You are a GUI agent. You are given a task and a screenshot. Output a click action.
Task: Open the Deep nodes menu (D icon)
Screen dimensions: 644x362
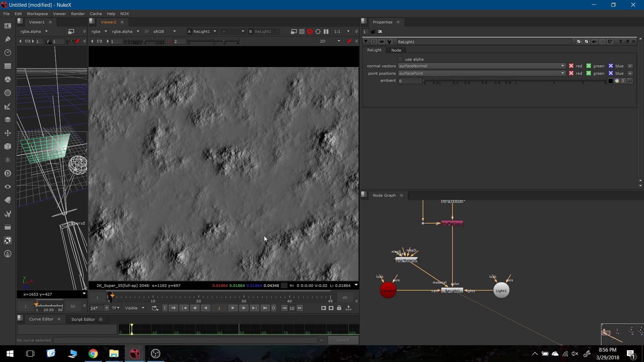pos(7,173)
